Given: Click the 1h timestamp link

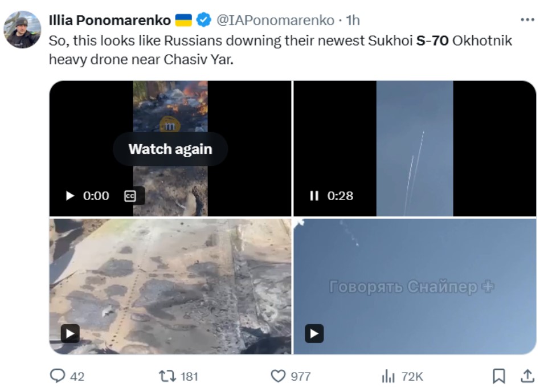Looking at the screenshot, I should [x=353, y=21].
